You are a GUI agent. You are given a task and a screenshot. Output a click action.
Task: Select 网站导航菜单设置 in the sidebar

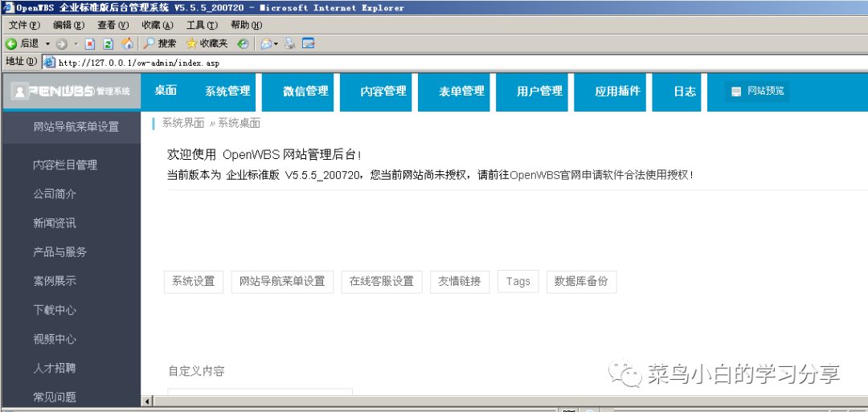(72, 127)
